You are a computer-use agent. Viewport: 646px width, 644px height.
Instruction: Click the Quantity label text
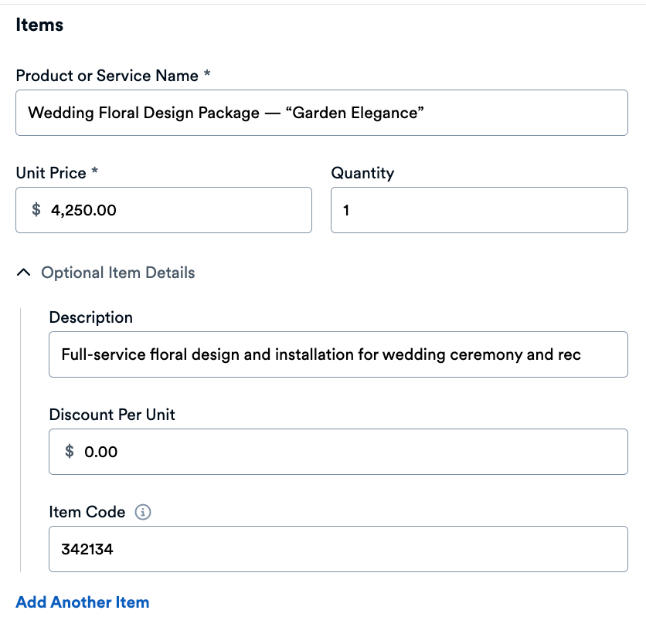click(x=362, y=173)
